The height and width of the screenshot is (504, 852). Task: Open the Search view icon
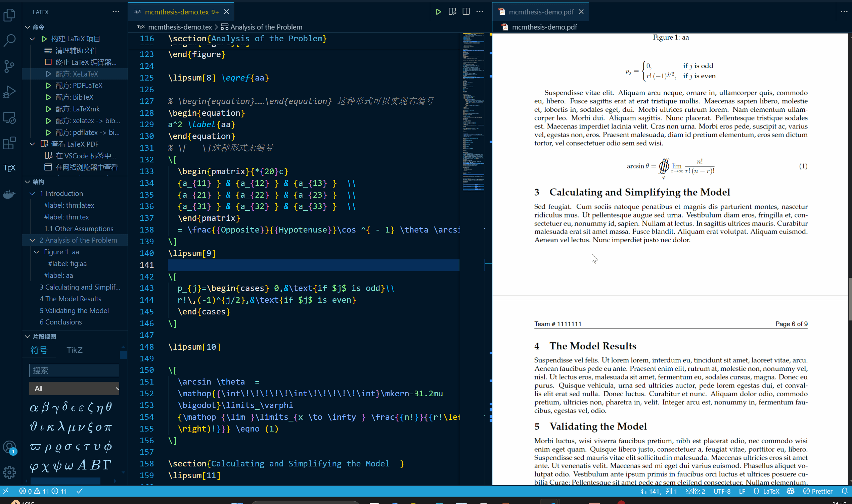click(9, 40)
